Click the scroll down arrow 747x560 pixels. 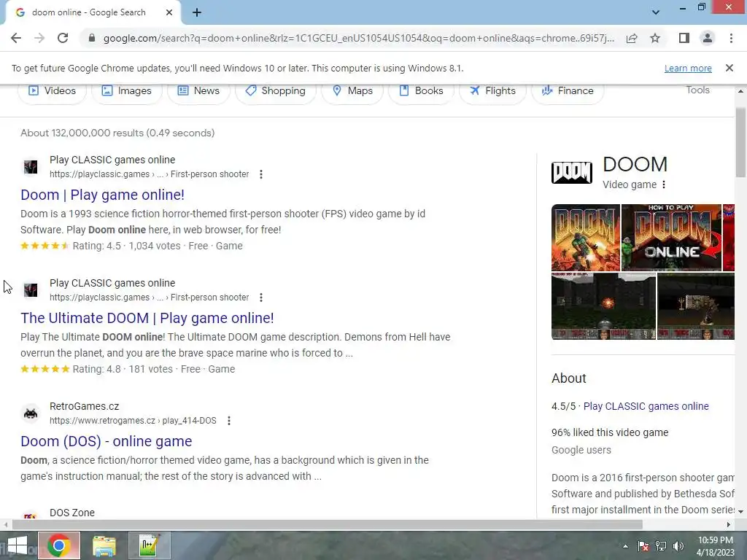740,511
